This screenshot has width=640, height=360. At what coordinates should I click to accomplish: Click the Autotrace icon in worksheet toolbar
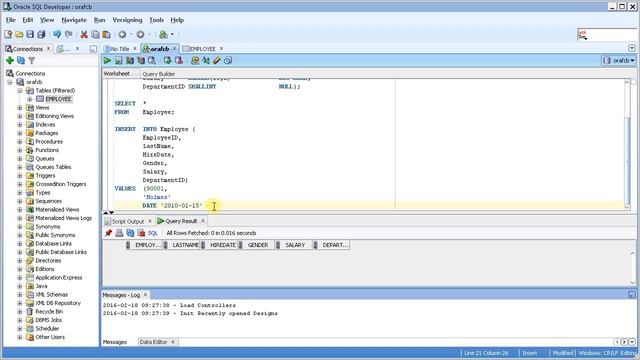(x=141, y=60)
